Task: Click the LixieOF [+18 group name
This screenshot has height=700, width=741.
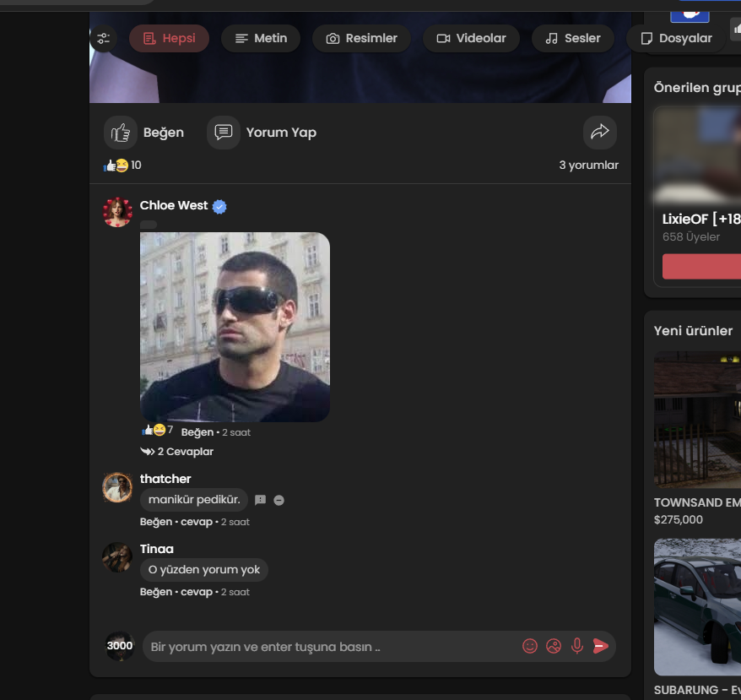Action: pyautogui.click(x=701, y=219)
